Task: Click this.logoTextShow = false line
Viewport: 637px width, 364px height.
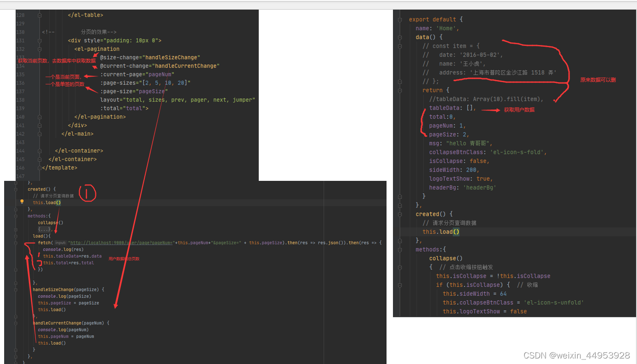Action: (x=485, y=312)
